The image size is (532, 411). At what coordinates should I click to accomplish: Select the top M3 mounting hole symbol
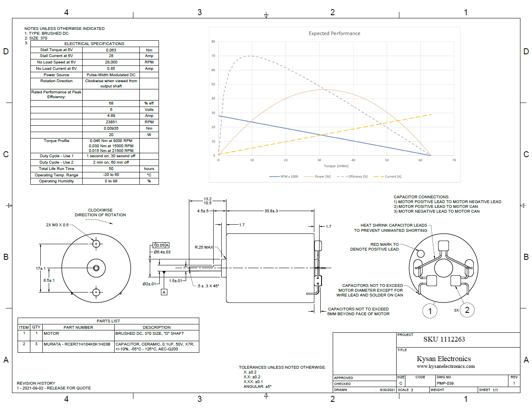96,243
